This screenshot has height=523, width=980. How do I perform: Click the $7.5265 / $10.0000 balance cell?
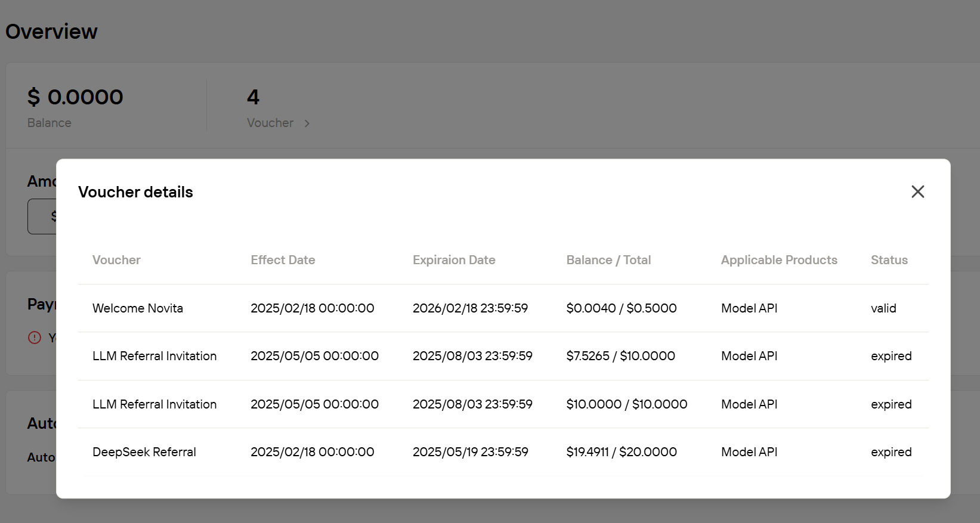tap(620, 356)
